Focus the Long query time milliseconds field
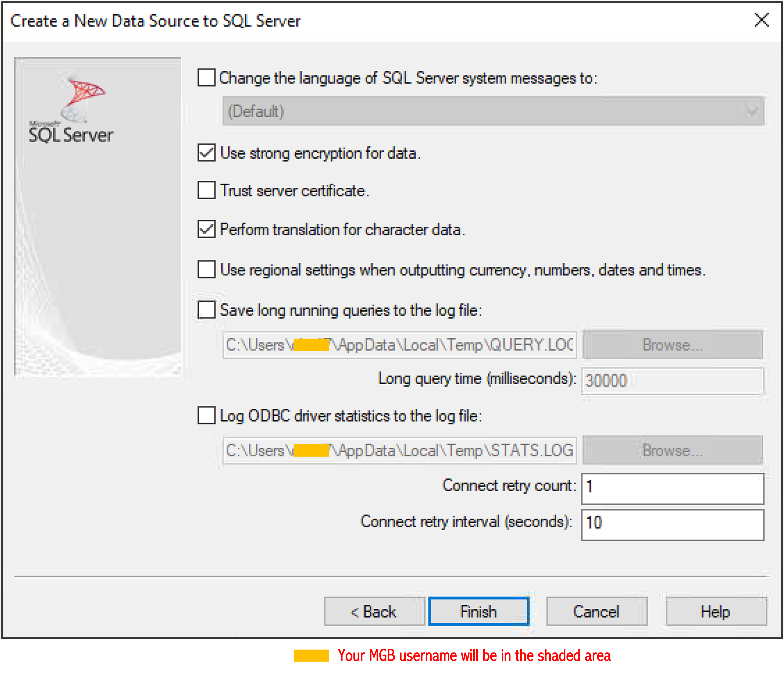 (673, 381)
